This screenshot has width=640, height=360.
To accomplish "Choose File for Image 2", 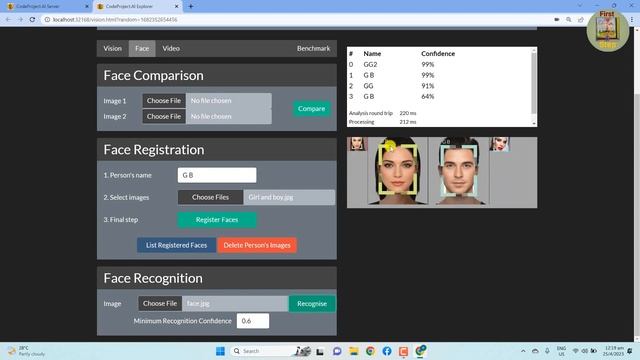I will point(164,116).
